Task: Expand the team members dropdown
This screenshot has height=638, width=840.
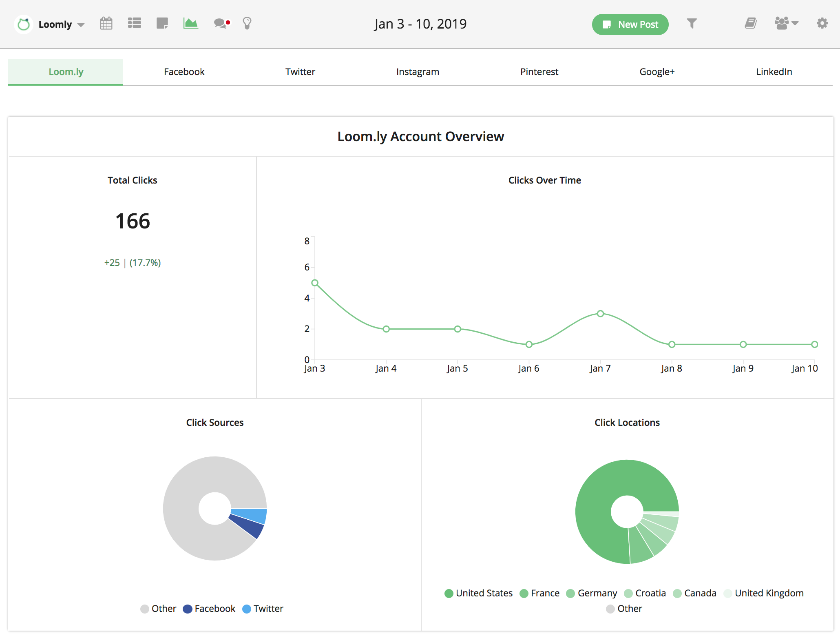Action: click(786, 23)
